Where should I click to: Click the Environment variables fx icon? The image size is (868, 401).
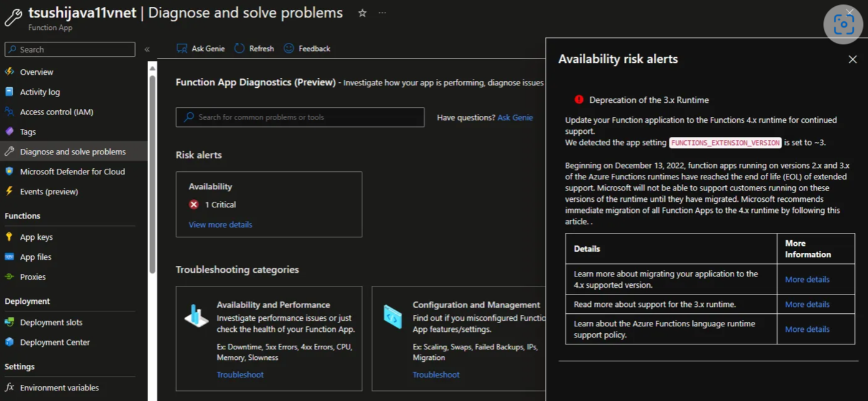pyautogui.click(x=9, y=387)
